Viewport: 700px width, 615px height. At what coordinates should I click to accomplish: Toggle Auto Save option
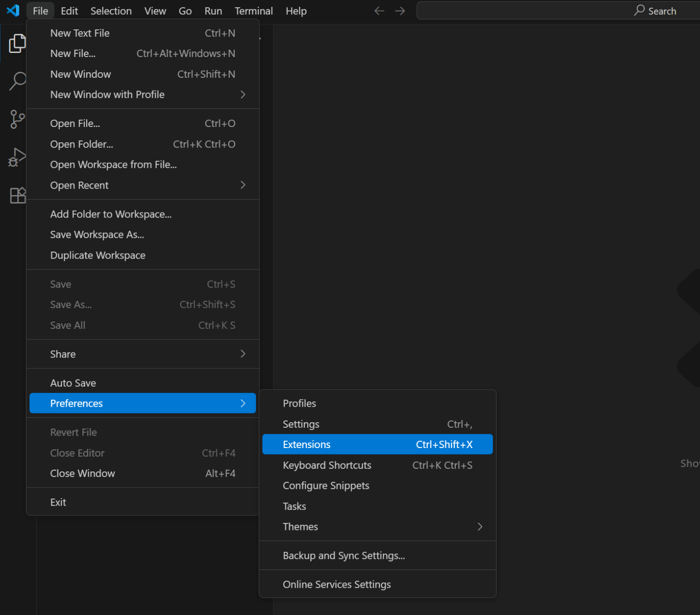click(x=142, y=383)
